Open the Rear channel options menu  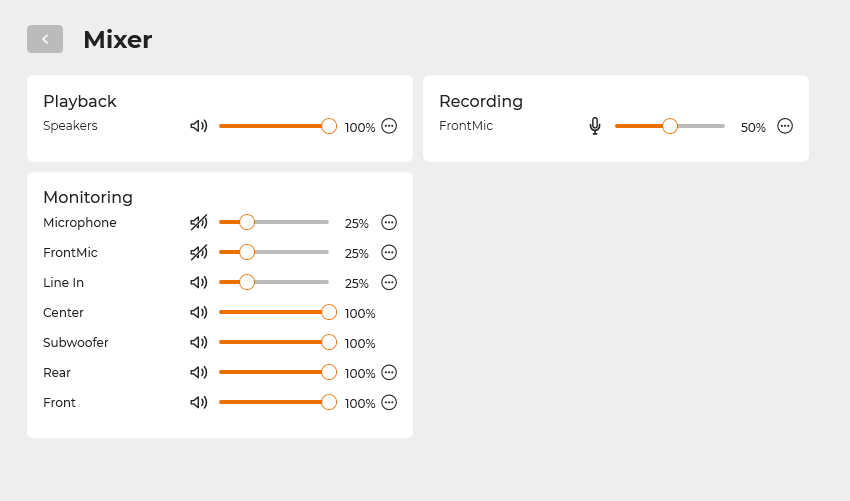tap(389, 373)
